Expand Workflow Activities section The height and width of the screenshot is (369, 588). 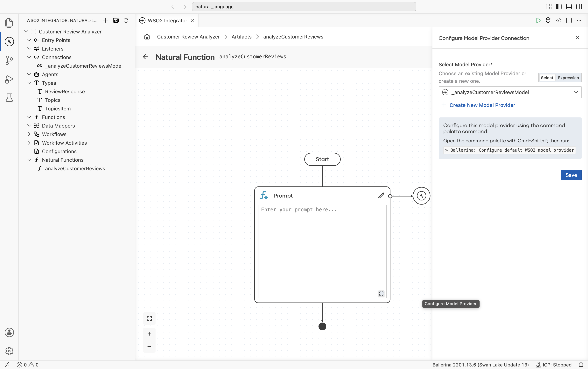29,143
